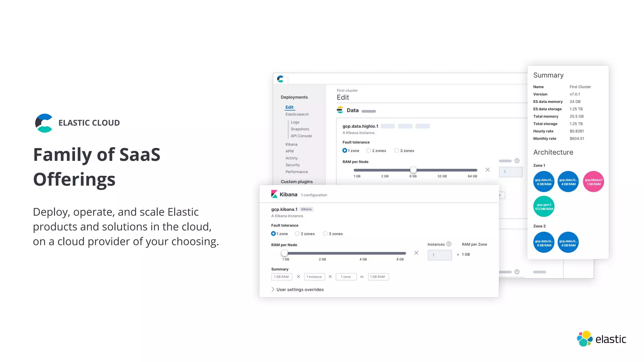
Task: Click the Elasticsearch Data icon beside Data heading
Action: pyautogui.click(x=340, y=110)
